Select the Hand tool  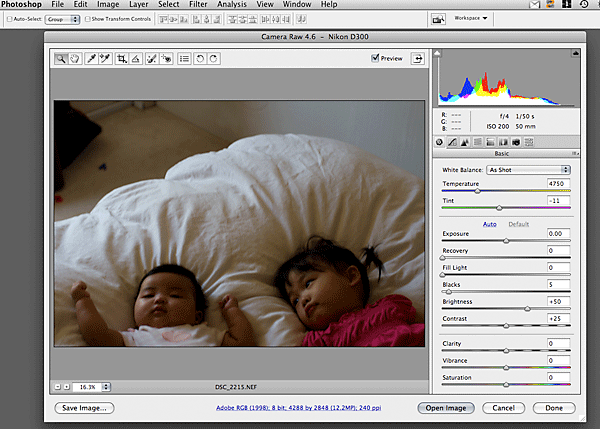(75, 59)
